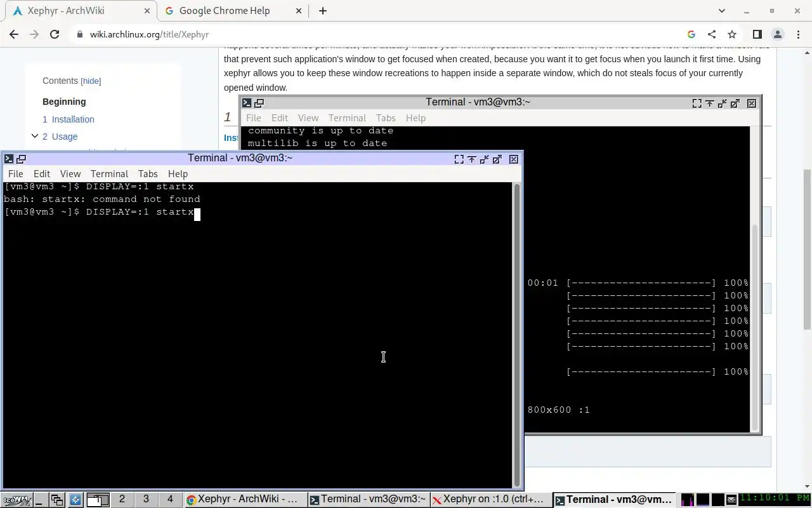
Task: Maximize back terminal via titlebar icon
Action: 735,103
